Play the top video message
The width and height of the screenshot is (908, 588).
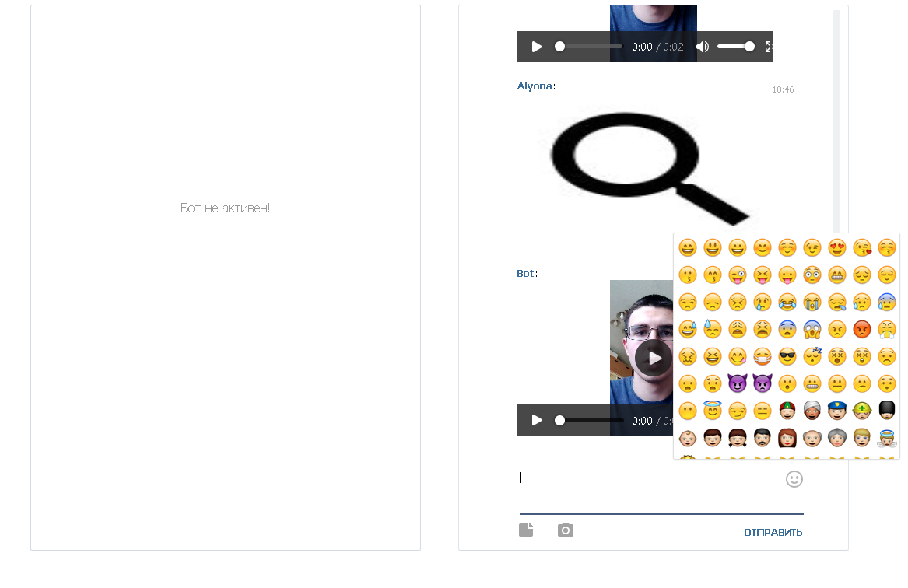pos(536,47)
